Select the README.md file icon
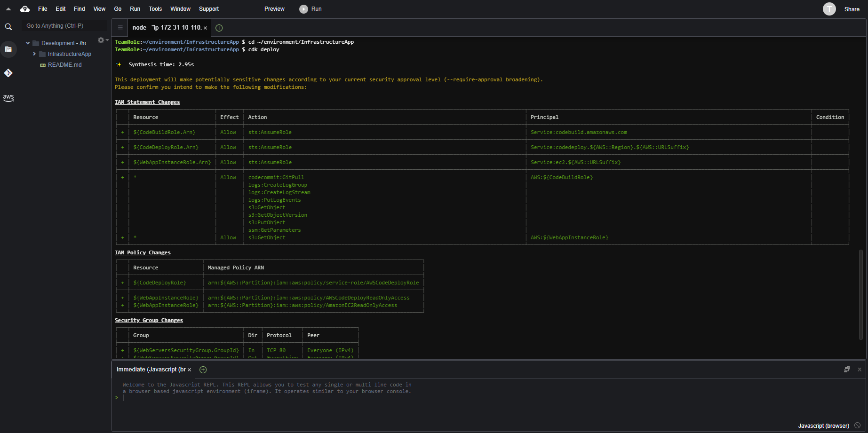Image resolution: width=868 pixels, height=433 pixels. (43, 65)
